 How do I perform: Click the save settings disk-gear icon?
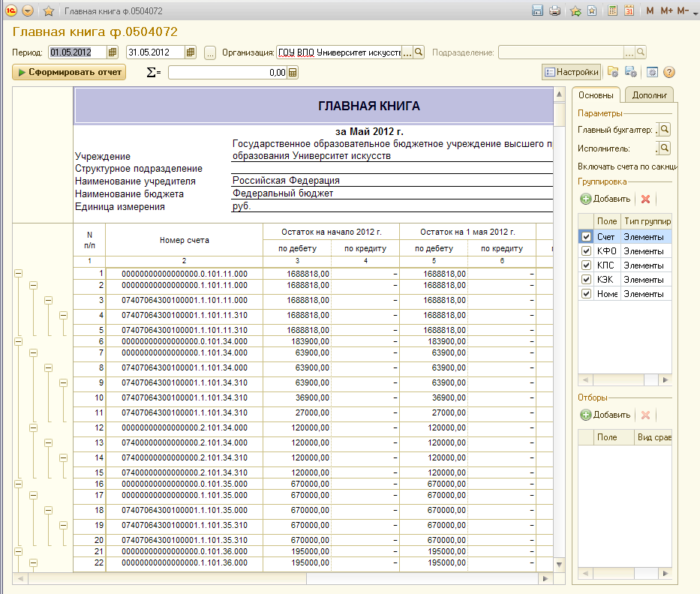pyautogui.click(x=631, y=72)
